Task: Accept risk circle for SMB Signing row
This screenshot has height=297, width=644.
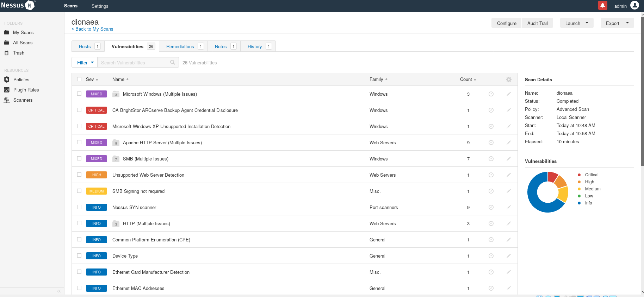Action: 491,191
